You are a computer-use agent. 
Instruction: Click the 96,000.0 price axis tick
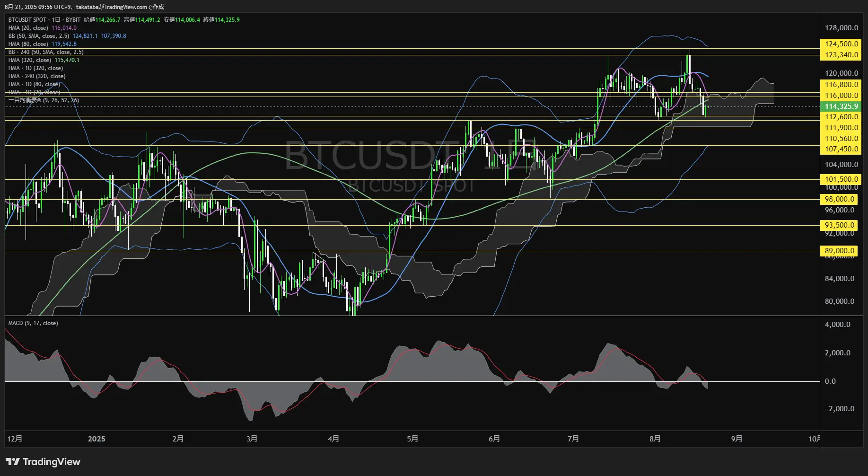(x=840, y=210)
